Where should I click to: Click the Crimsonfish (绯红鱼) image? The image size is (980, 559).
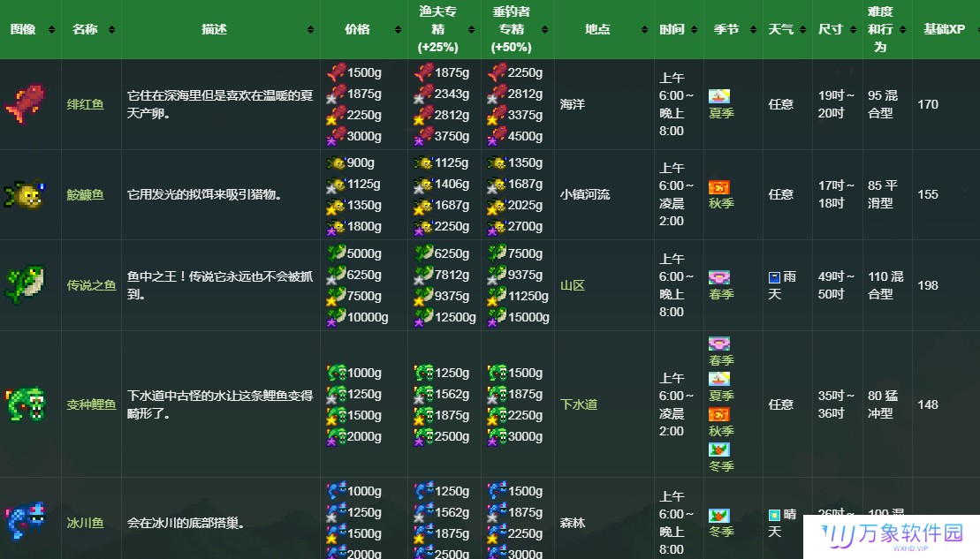point(26,103)
